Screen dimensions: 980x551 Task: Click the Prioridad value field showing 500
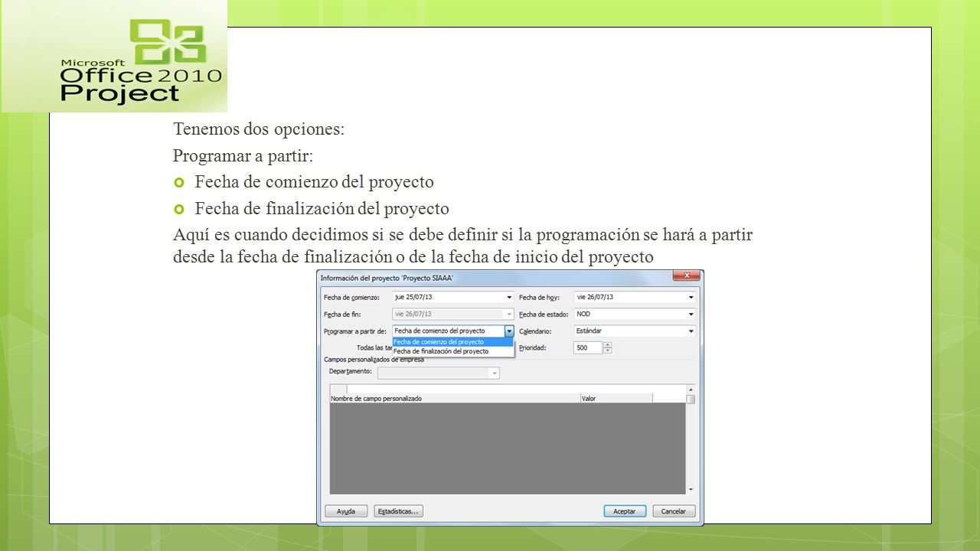(x=588, y=347)
